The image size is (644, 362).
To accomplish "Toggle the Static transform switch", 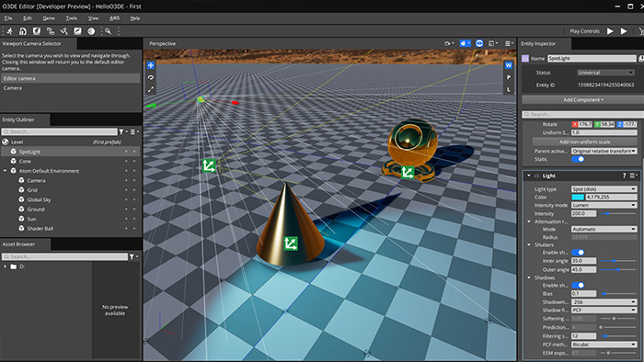I will [578, 159].
